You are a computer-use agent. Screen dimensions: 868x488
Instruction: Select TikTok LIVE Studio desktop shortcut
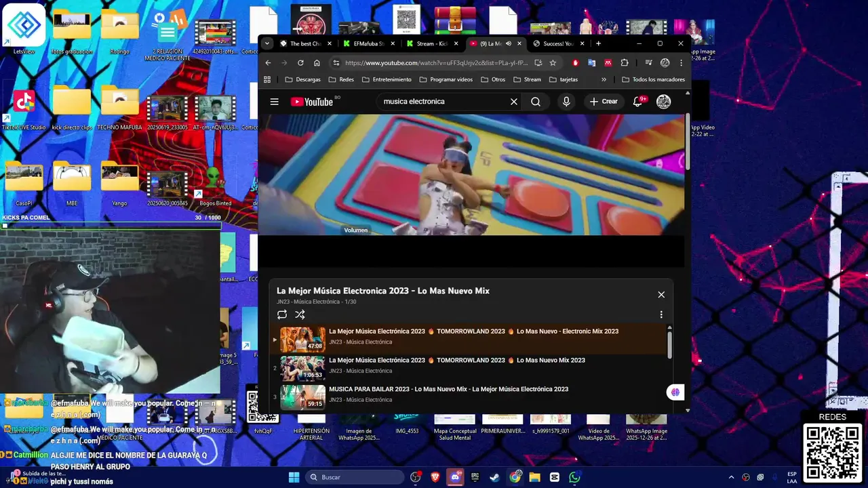click(x=24, y=108)
